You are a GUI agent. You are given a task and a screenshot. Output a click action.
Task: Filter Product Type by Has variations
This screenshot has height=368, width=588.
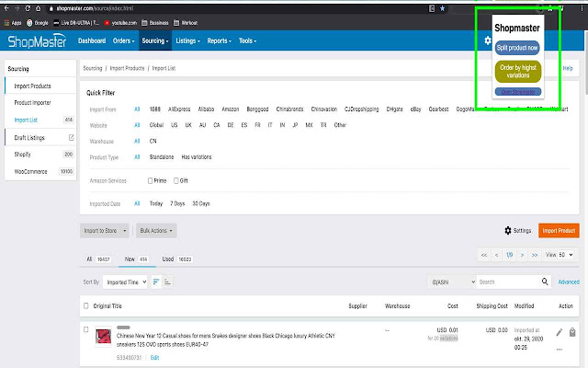tap(196, 157)
